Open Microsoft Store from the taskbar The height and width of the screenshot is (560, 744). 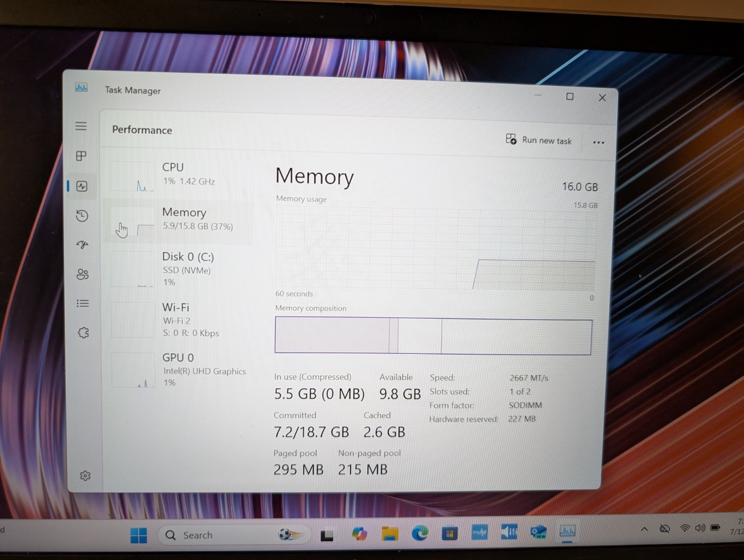click(x=450, y=533)
